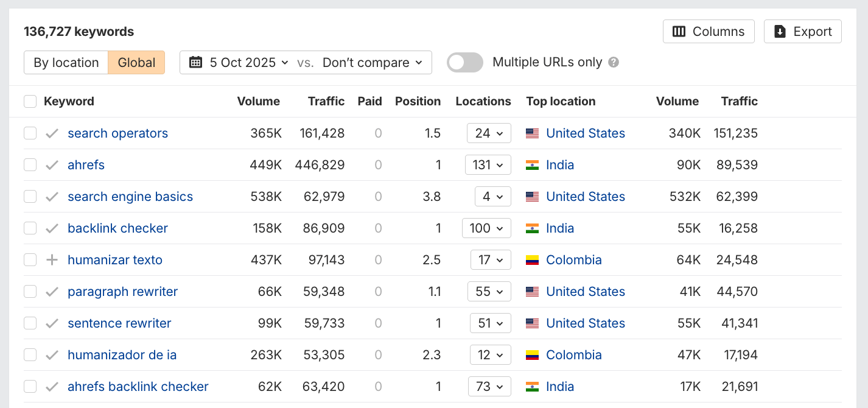The image size is (868, 408).
Task: Expand the 131 locations dropdown for ahrefs
Action: pyautogui.click(x=488, y=165)
